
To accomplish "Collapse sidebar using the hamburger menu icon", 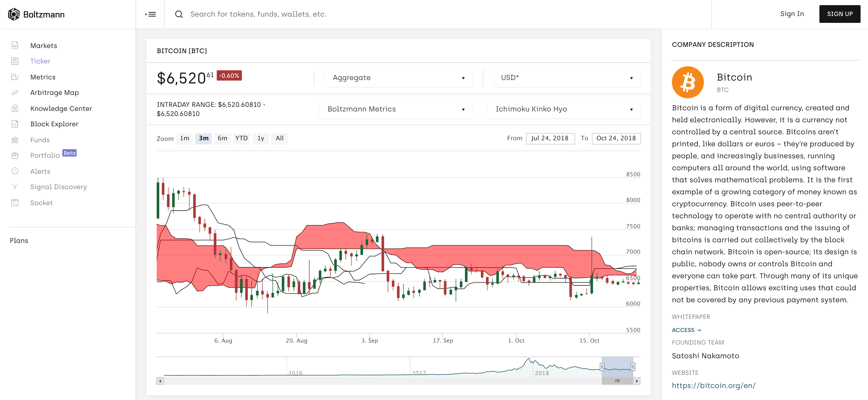I will (x=150, y=14).
